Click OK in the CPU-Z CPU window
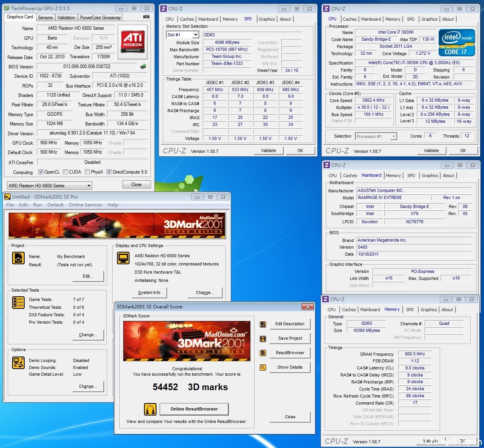The image size is (484, 448). pos(463,151)
